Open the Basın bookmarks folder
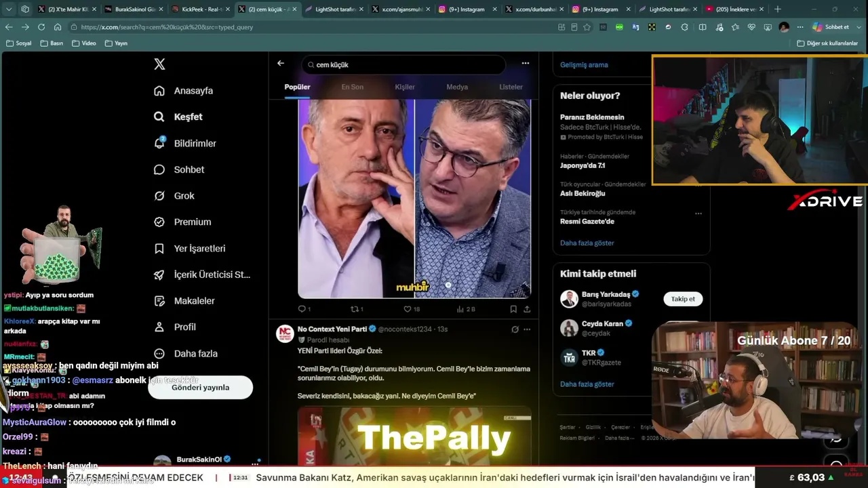 52,43
